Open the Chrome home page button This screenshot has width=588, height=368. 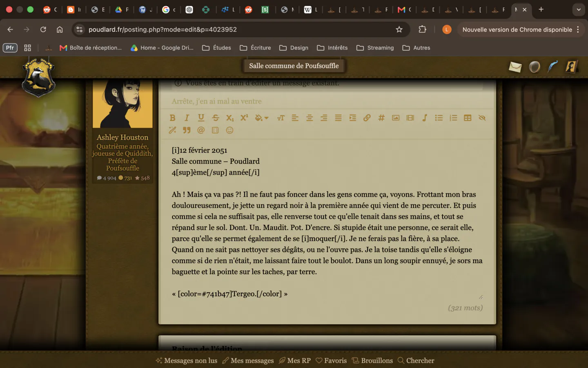pyautogui.click(x=60, y=29)
